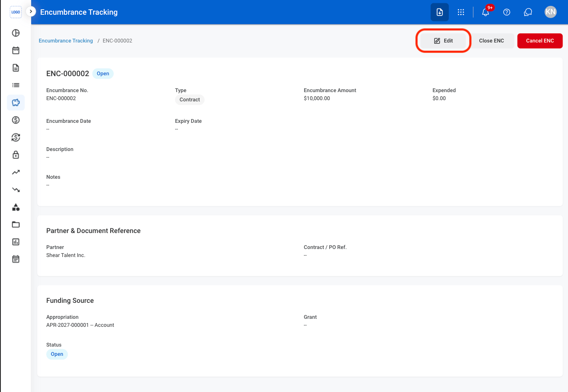
Task: Click the ENC-000002 value under Encumbrance No.
Action: click(x=61, y=98)
